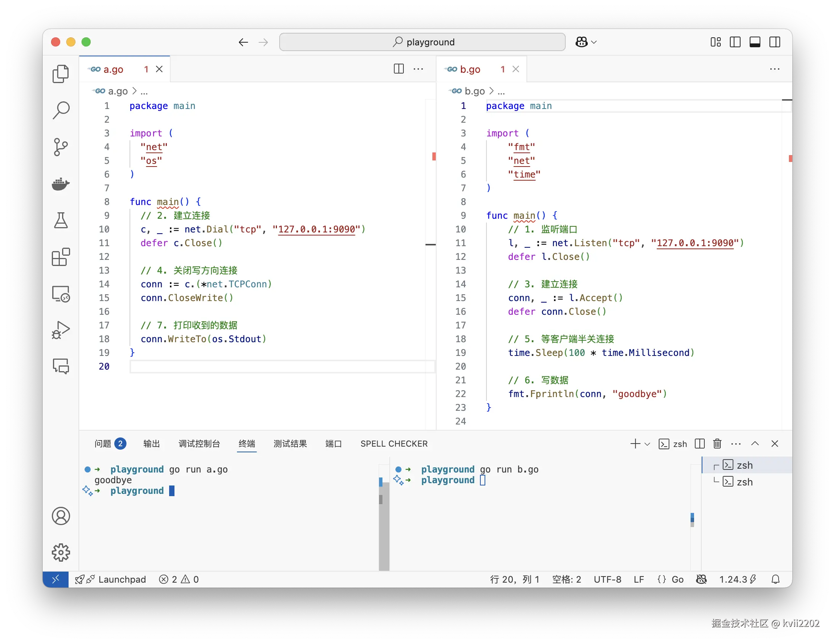Toggle the bottom panel layout button

click(x=755, y=42)
